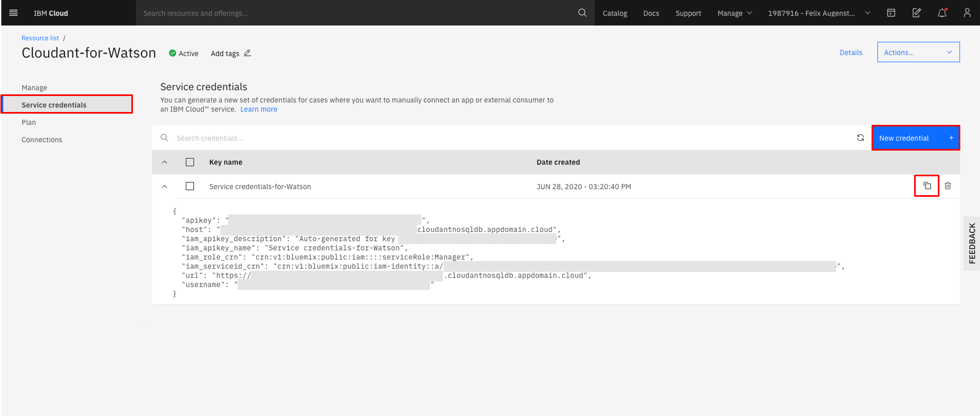Click Add tags label
Viewport: 980px width, 416px height.
[225, 53]
